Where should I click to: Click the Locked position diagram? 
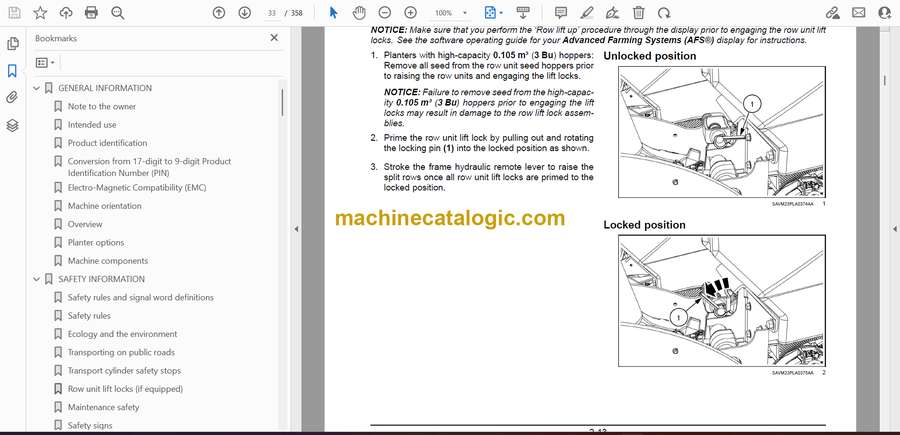tap(721, 301)
